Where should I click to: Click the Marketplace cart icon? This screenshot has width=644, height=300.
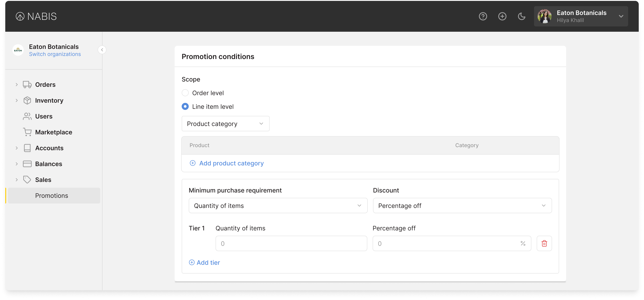pyautogui.click(x=27, y=132)
